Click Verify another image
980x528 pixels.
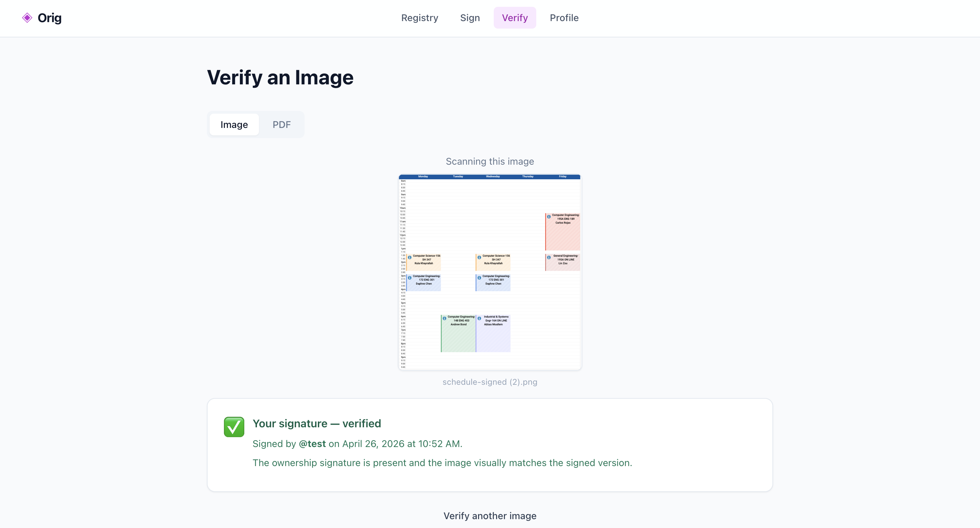tap(490, 516)
